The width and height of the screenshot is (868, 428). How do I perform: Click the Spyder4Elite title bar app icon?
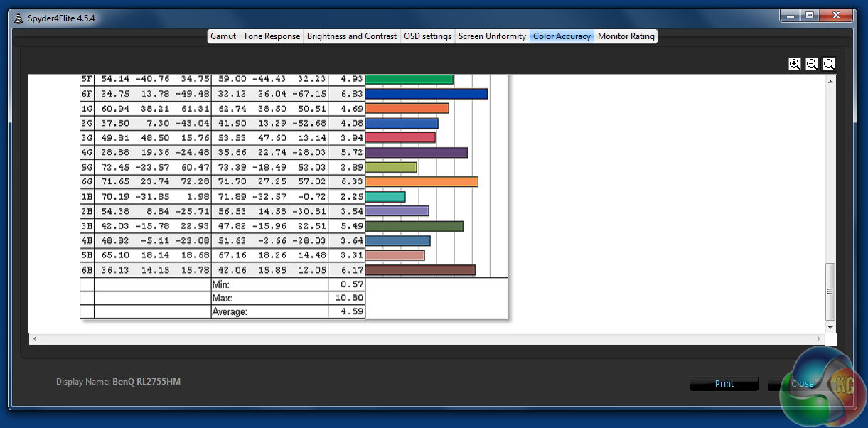pyautogui.click(x=20, y=18)
